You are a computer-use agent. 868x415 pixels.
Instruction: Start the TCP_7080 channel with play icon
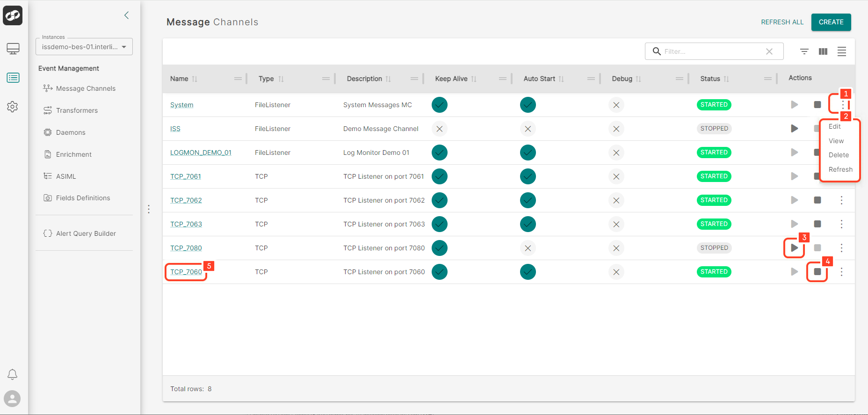point(795,248)
